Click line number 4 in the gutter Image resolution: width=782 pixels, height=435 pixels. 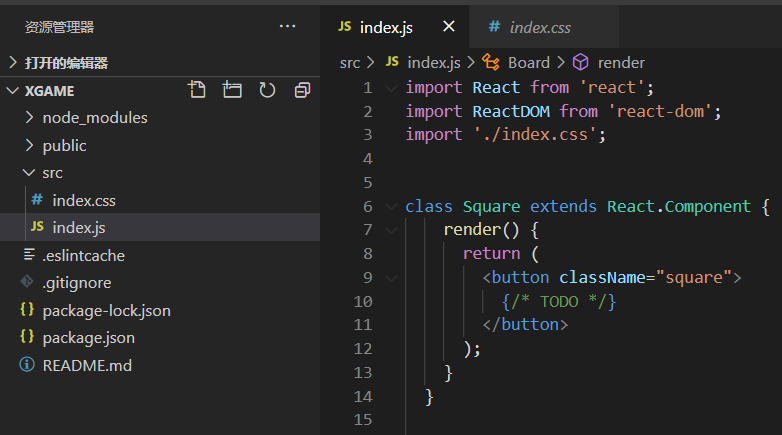click(x=368, y=159)
